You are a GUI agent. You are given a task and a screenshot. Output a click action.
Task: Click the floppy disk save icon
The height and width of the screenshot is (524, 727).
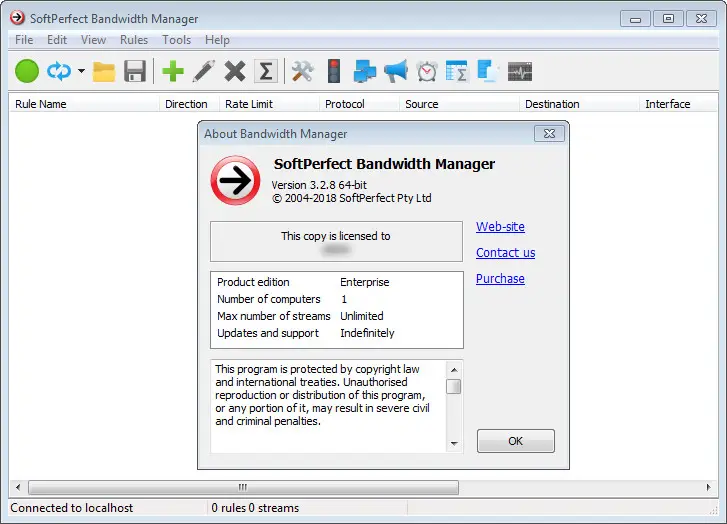[135, 71]
